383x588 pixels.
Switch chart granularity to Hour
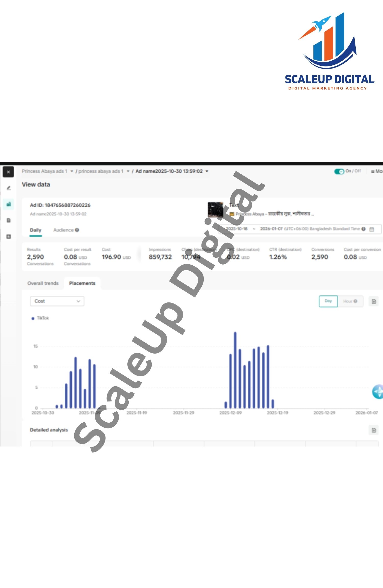click(350, 301)
